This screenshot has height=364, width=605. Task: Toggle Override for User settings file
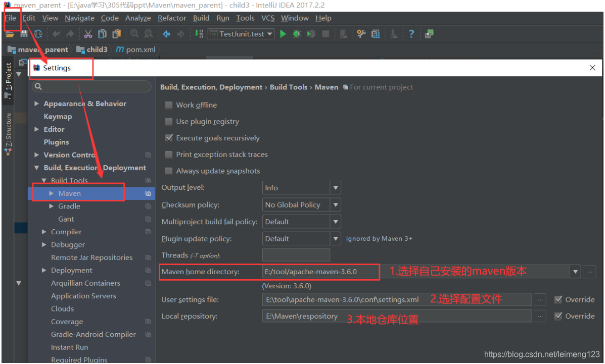point(558,299)
